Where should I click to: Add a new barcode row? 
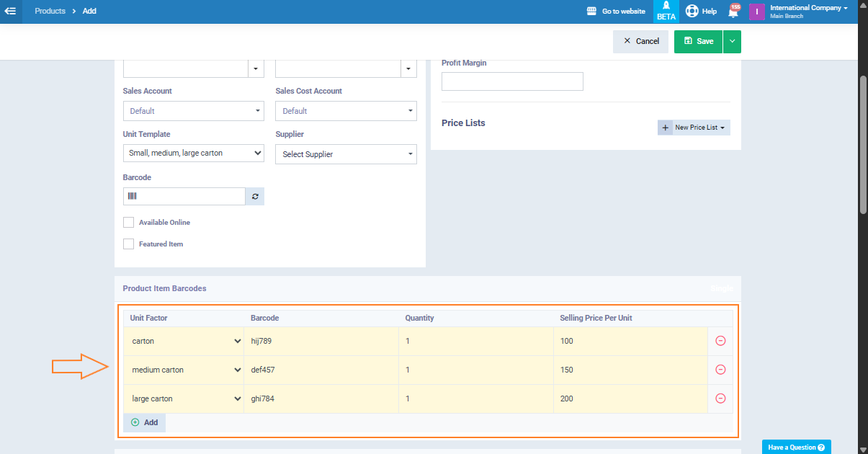(144, 422)
